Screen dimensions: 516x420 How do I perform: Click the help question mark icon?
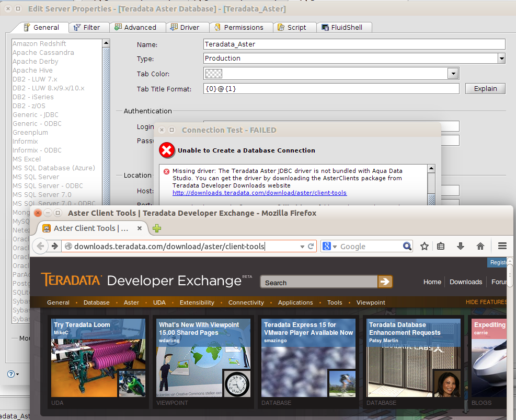tap(11, 374)
